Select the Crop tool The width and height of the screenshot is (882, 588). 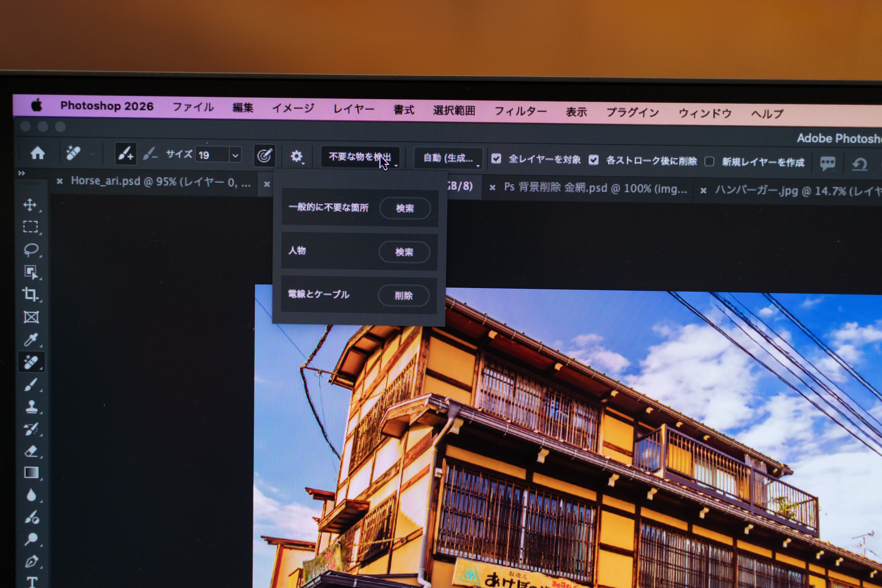coord(31,294)
